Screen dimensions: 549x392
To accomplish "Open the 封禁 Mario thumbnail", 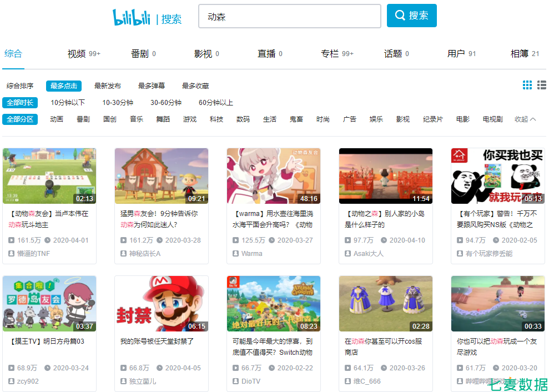I will tap(162, 304).
